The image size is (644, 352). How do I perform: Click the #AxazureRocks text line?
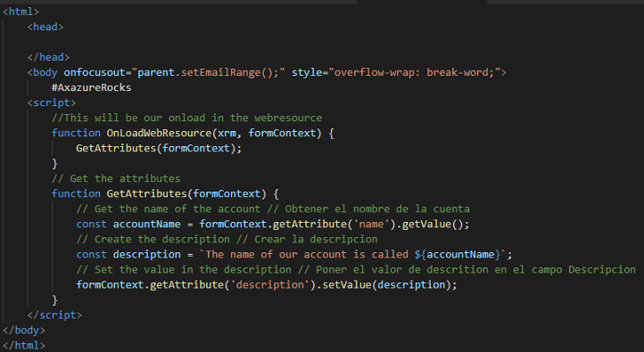[91, 87]
